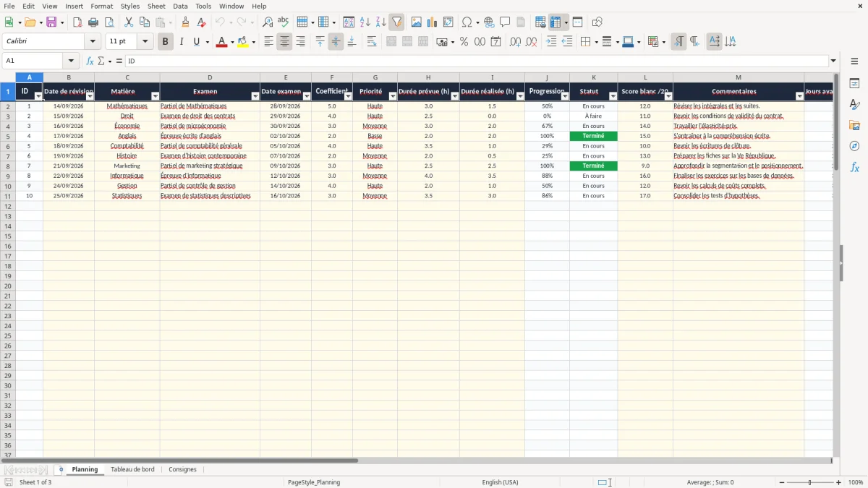Open the Matière column filter dropdown
The width and height of the screenshot is (868, 488).
click(155, 96)
